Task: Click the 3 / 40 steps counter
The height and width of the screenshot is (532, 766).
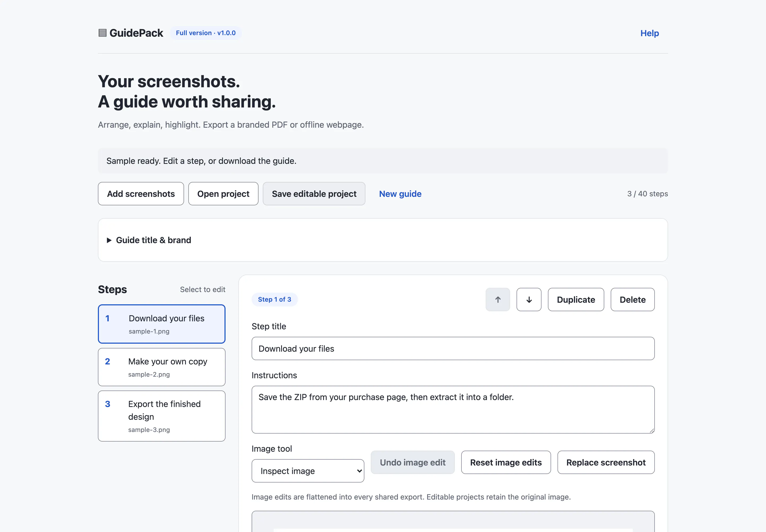Action: point(647,194)
